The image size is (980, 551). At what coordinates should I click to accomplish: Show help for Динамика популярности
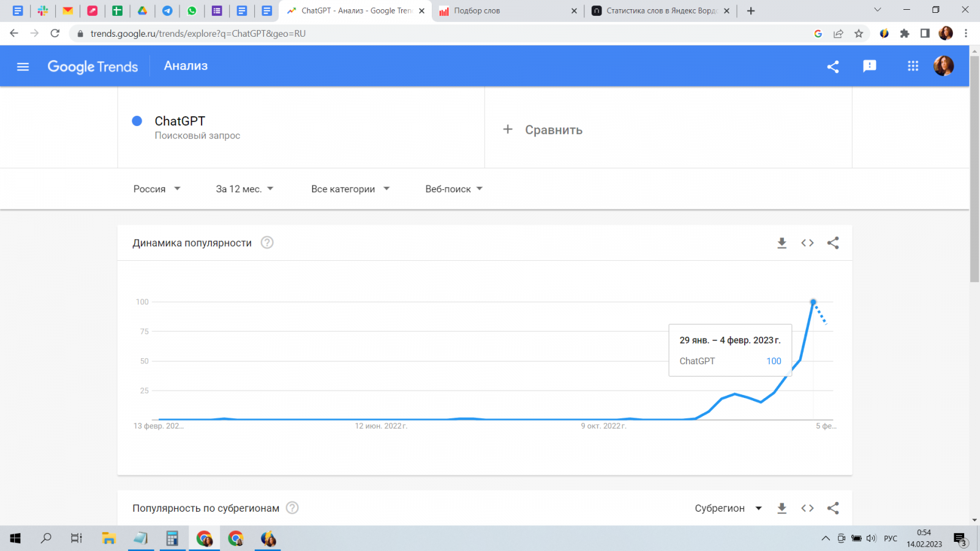267,242
